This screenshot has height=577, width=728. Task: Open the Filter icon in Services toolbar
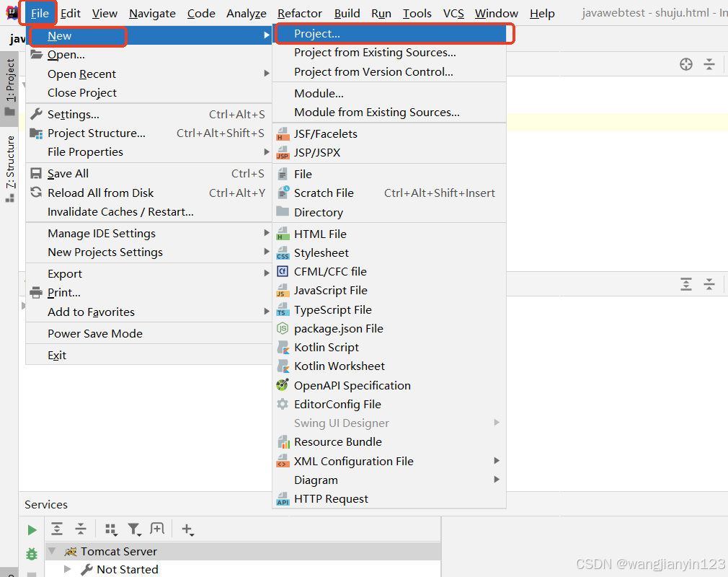tap(135, 529)
